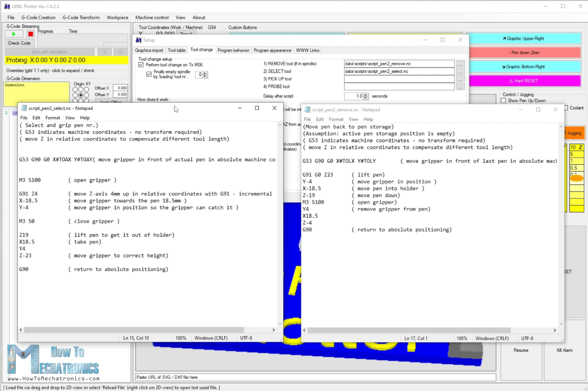Click the red stop streaming button
The width and height of the screenshot is (588, 391).
[30, 34]
